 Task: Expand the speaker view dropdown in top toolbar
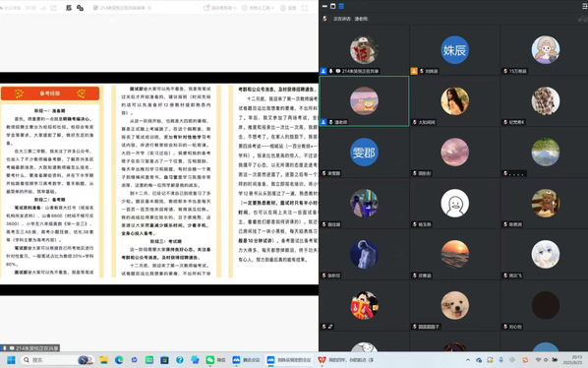click(x=219, y=8)
